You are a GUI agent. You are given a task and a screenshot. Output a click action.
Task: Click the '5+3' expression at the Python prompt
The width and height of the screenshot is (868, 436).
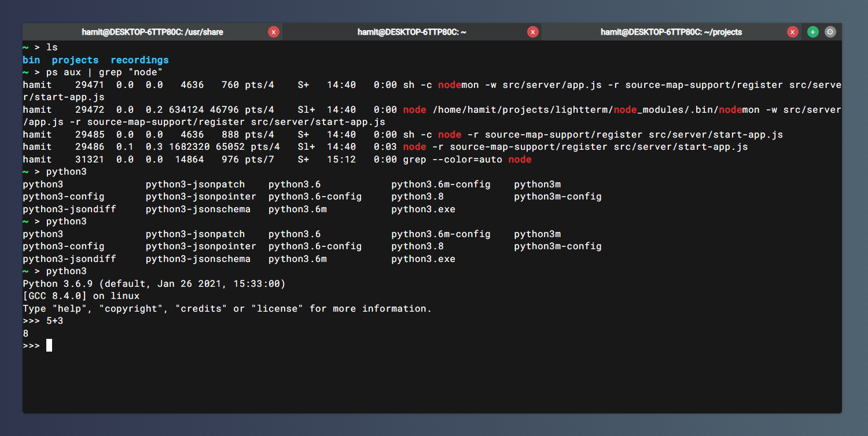click(x=55, y=321)
